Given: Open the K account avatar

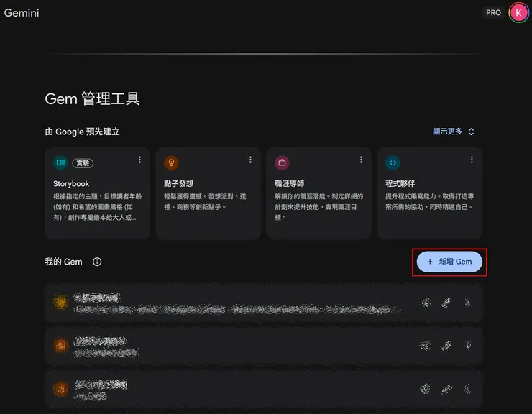Looking at the screenshot, I should [x=518, y=13].
